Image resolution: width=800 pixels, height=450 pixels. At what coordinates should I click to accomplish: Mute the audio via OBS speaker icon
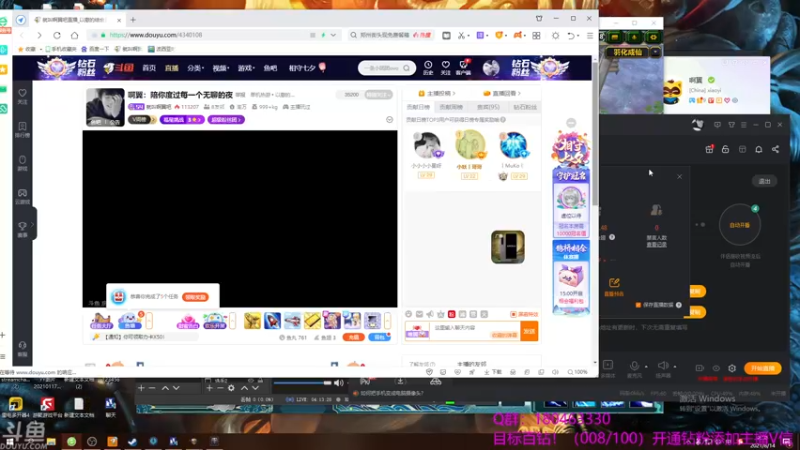click(338, 383)
